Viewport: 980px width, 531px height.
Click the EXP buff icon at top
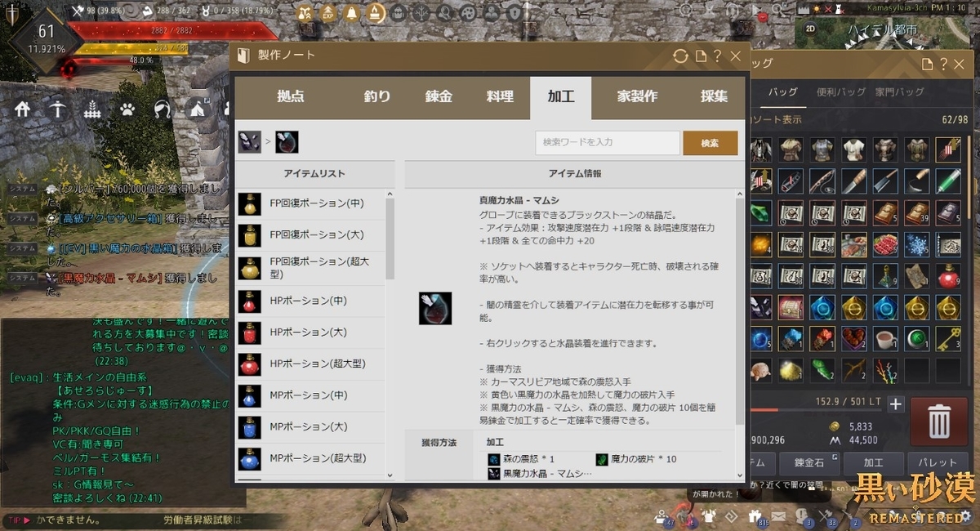point(327,12)
